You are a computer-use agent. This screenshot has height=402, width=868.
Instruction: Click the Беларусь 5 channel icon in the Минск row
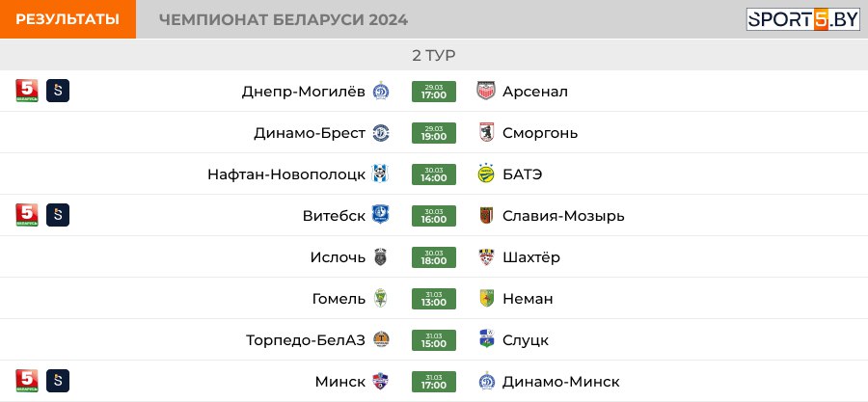pos(27,381)
